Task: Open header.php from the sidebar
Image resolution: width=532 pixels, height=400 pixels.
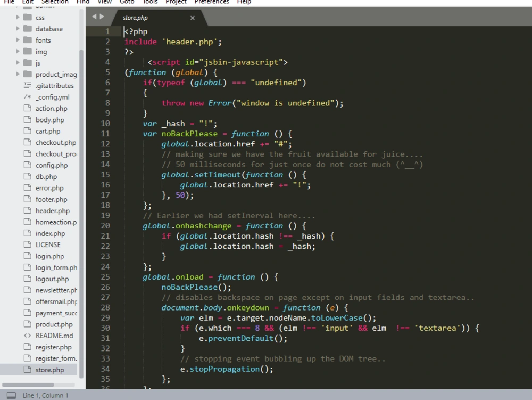Action: point(53,210)
